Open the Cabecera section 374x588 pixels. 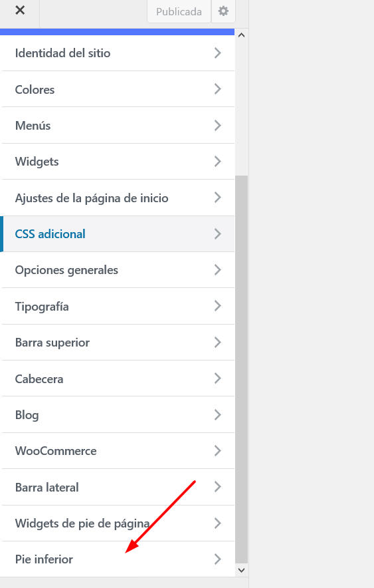(118, 378)
